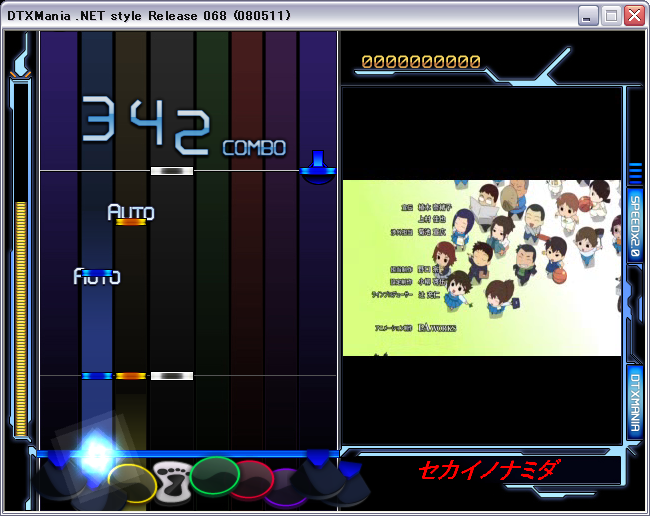This screenshot has height=516, width=650.
Task: Click the COMBO text label
Action: 254,148
